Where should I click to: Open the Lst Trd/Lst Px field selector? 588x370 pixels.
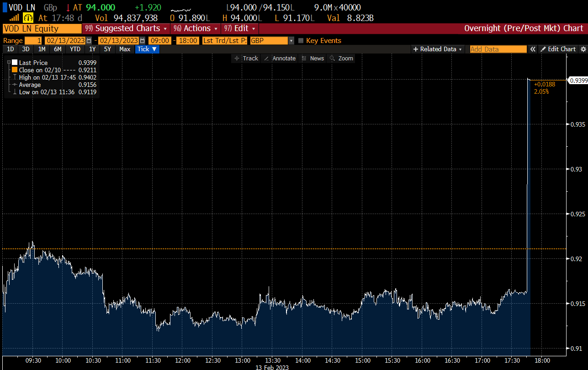(225, 41)
